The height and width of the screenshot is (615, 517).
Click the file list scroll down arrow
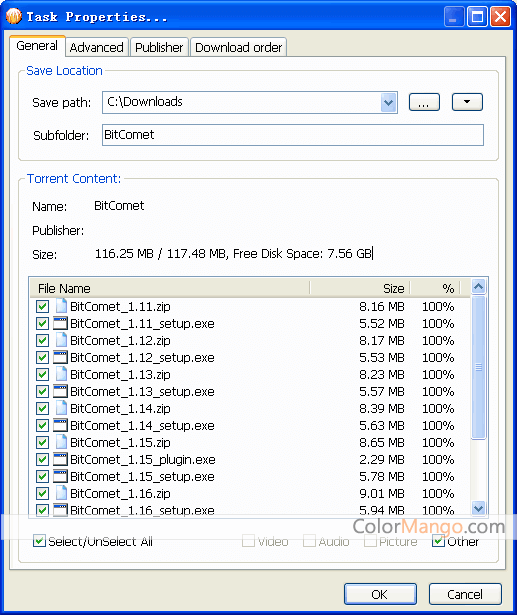[478, 508]
